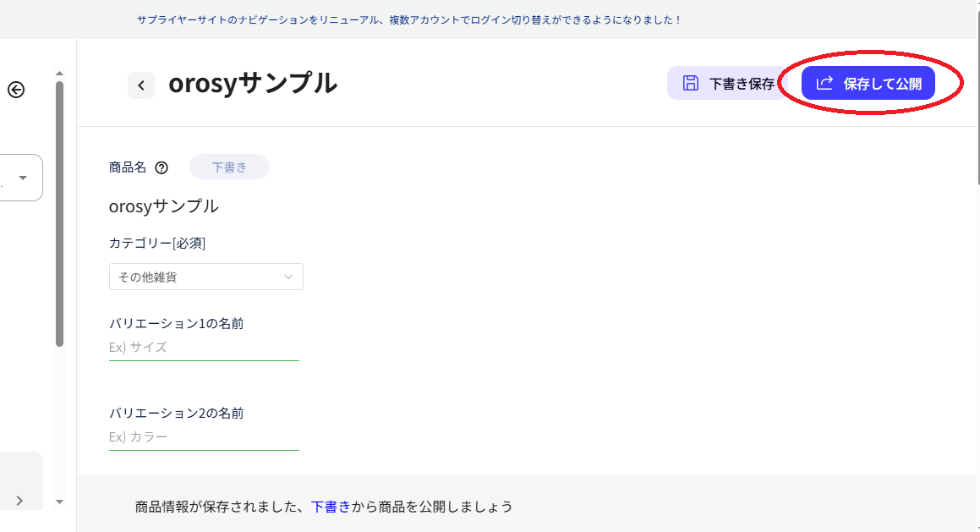Image resolution: width=980 pixels, height=532 pixels.
Task: Click the sidebar vertical scrollbar thumb
Action: point(59,214)
